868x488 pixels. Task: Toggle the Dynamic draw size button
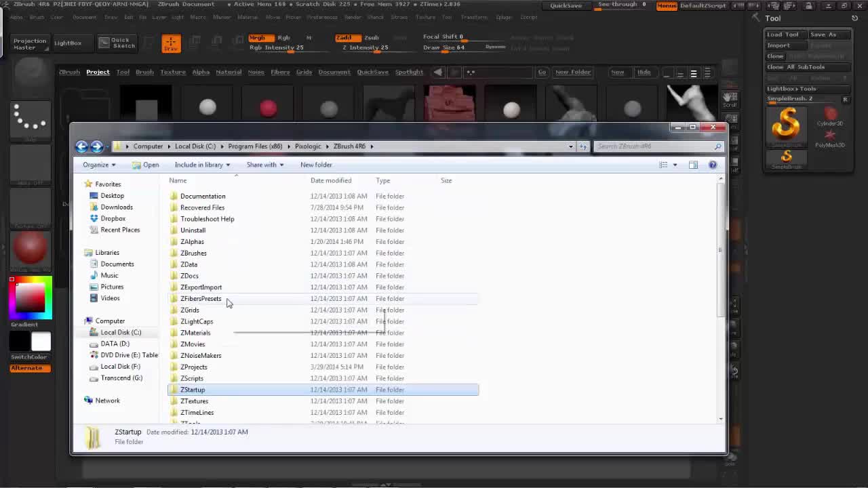[x=496, y=47]
